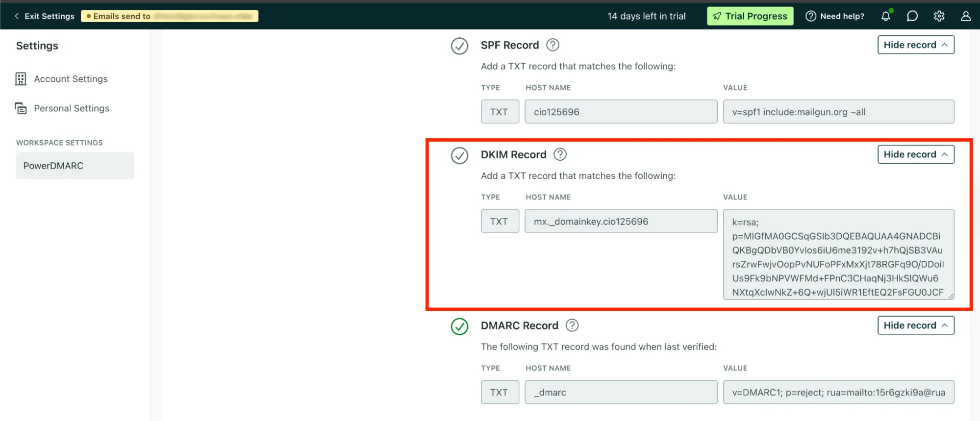Click the DMARC Record heading
Screen dimensions: 980x421
[x=520, y=325]
